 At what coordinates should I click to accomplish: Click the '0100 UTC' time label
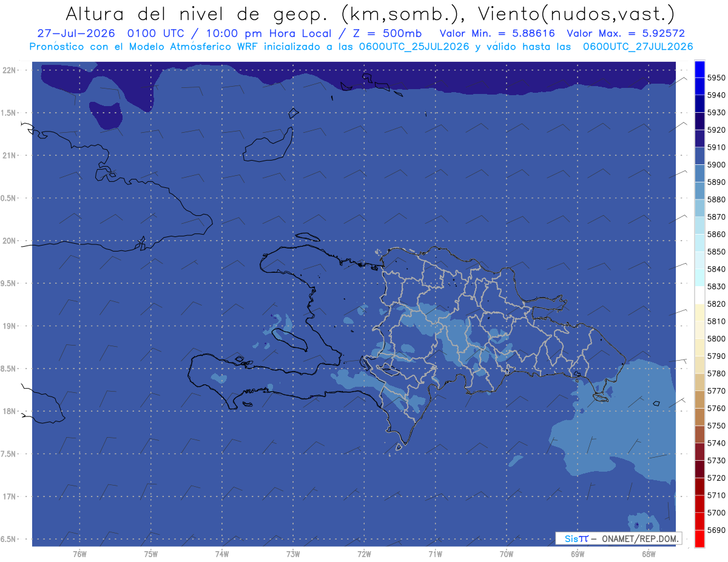click(158, 33)
